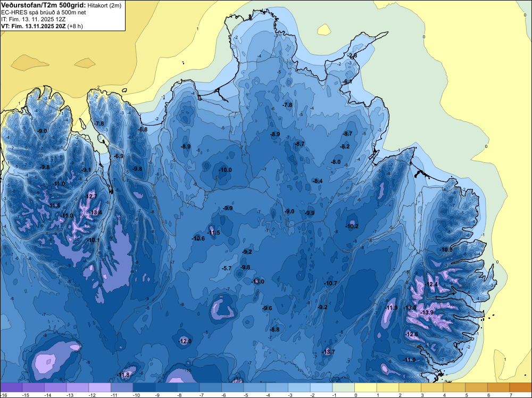Click the -9.6 temperature label
532x398 pixels.
[267, 308]
